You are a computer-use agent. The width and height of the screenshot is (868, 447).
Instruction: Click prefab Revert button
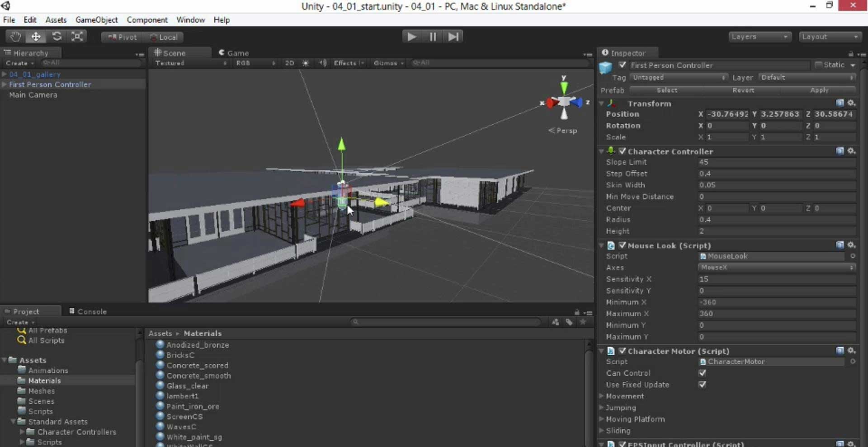(x=743, y=90)
